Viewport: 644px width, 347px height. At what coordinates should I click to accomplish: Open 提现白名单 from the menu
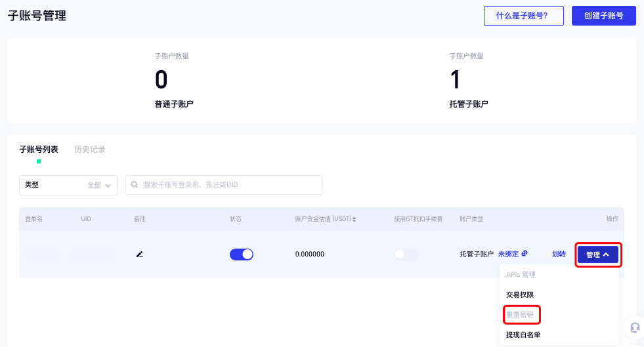(x=523, y=335)
